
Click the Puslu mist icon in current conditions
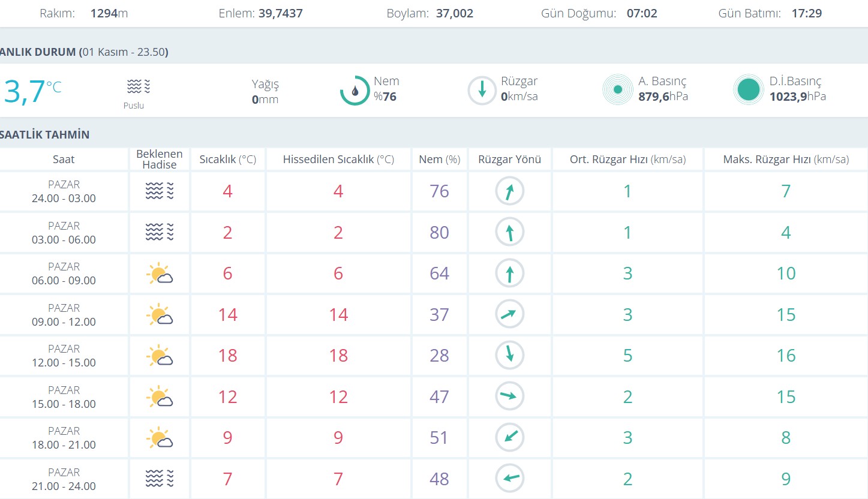[x=139, y=87]
